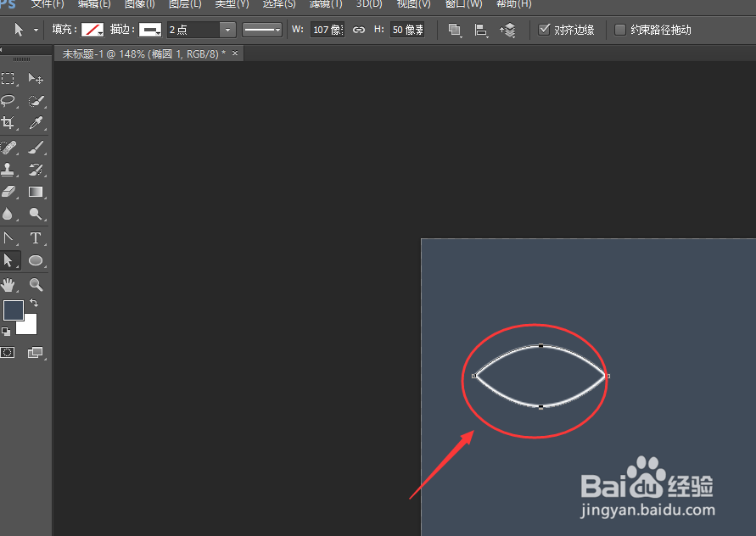Click the H height input field
Image resolution: width=756 pixels, height=536 pixels.
pyautogui.click(x=407, y=30)
